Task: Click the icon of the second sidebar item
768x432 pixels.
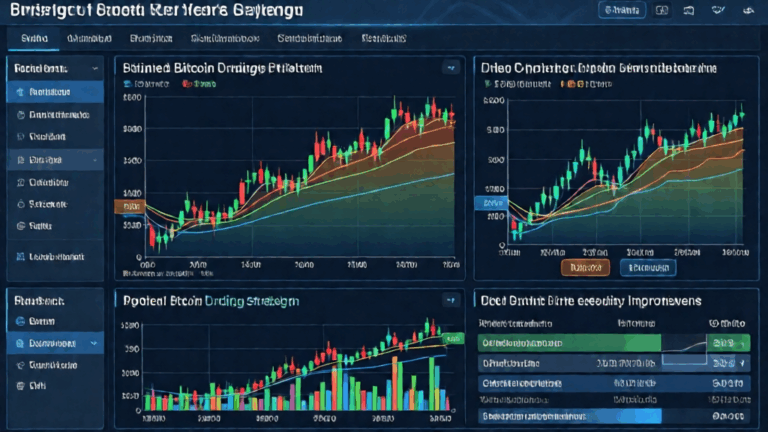Action: click(20, 114)
